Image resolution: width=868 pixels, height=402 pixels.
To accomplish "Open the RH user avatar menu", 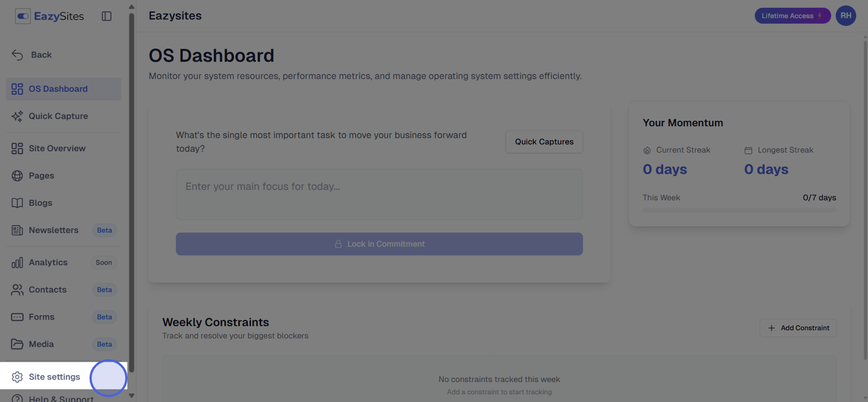I will [845, 16].
